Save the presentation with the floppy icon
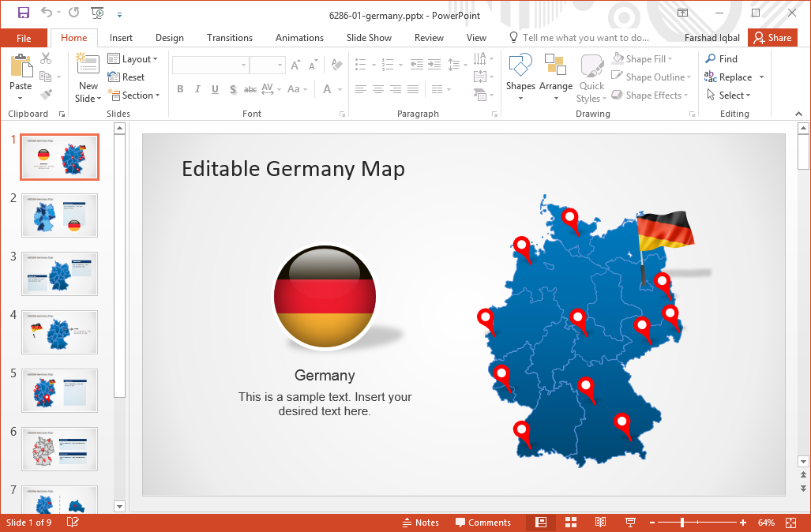The image size is (811, 532). tap(23, 13)
